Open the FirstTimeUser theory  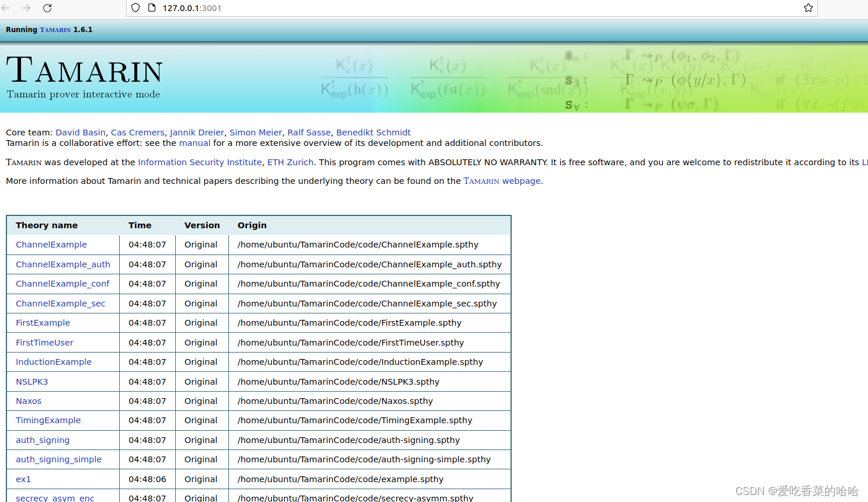44,343
